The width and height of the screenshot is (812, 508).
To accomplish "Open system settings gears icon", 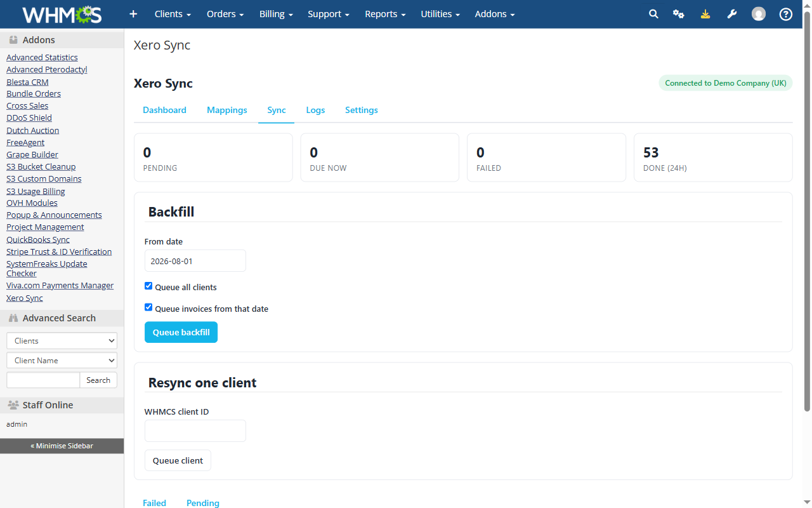I will pyautogui.click(x=679, y=14).
